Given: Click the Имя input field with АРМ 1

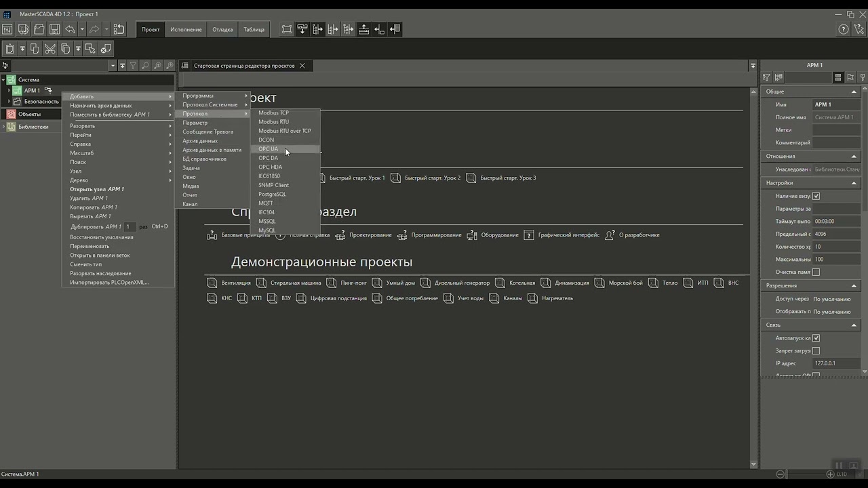Looking at the screenshot, I should click(x=836, y=104).
